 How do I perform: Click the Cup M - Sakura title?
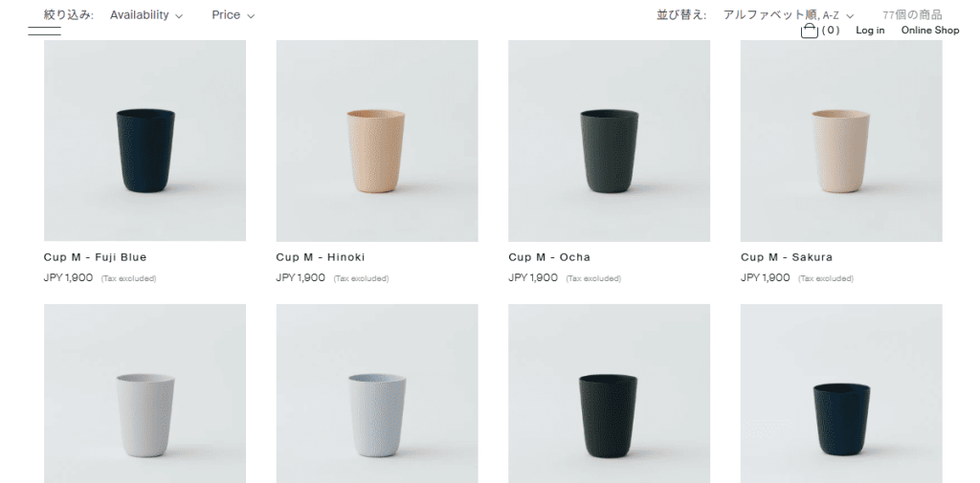pos(787,257)
